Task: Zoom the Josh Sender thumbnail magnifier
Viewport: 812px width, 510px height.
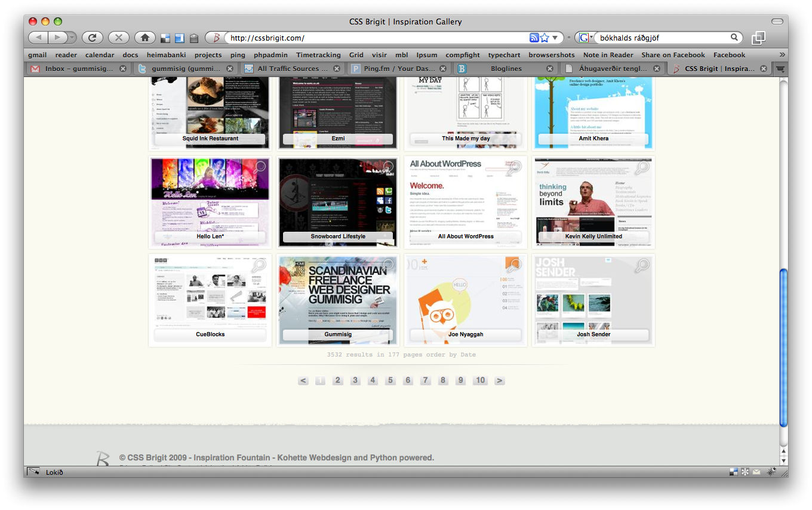Action: 642,266
